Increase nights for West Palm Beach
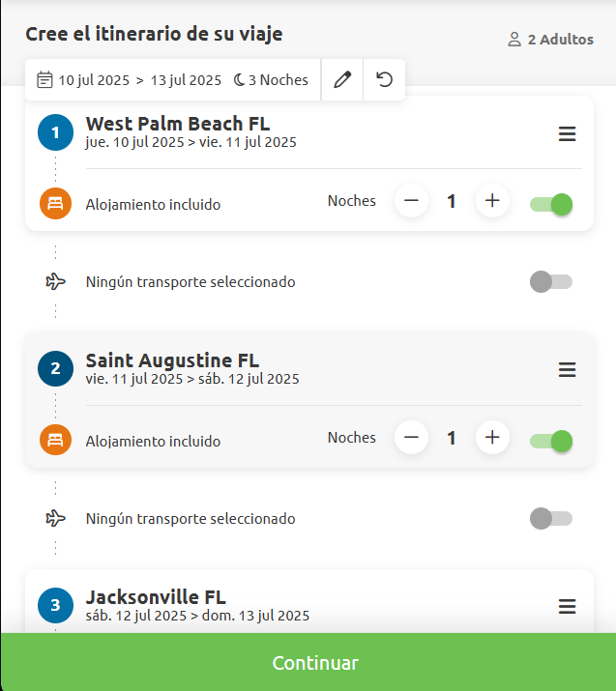This screenshot has width=616, height=691. click(492, 201)
